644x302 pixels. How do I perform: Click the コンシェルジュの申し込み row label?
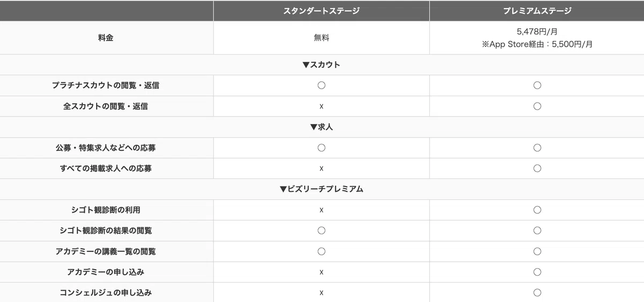(x=106, y=293)
